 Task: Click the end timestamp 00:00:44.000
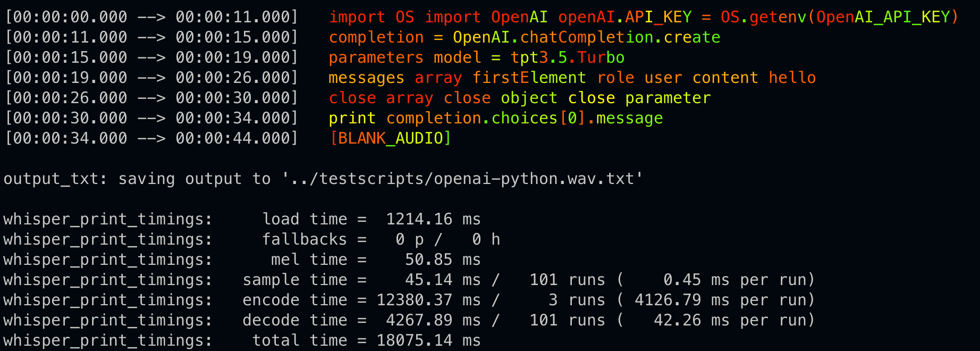pyautogui.click(x=233, y=138)
